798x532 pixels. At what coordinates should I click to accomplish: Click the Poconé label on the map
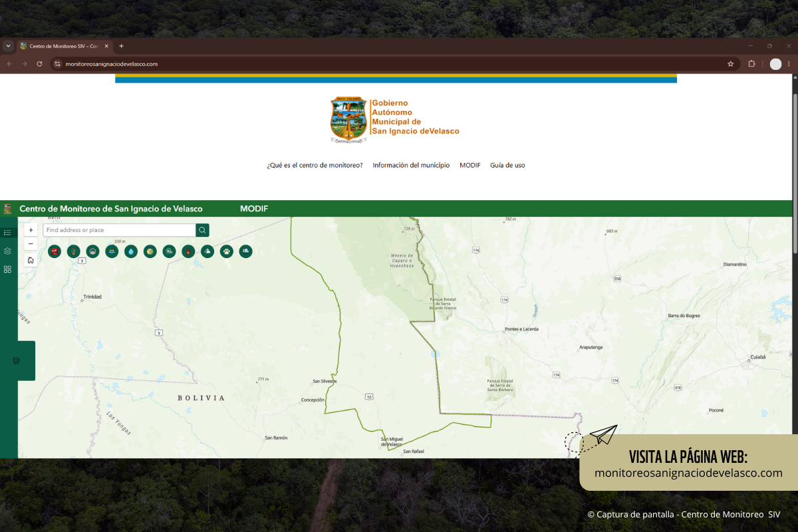coord(716,410)
